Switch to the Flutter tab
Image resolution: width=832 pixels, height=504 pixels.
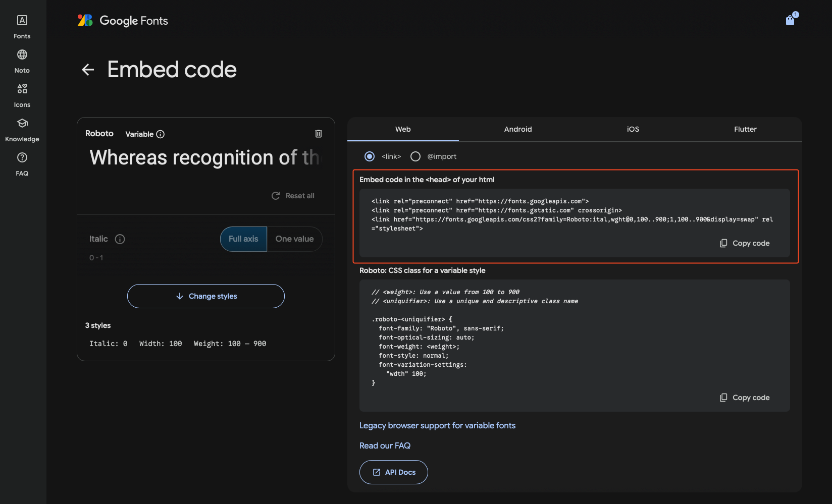point(745,129)
